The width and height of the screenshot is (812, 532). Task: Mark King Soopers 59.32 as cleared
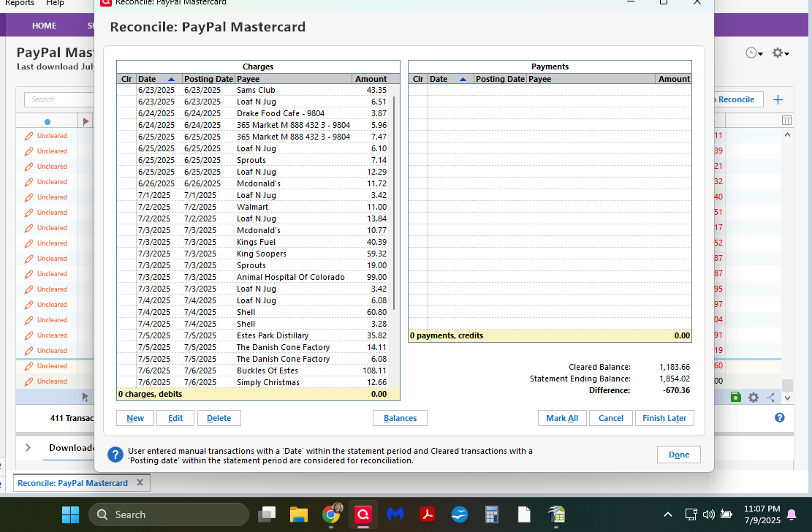pyautogui.click(x=126, y=254)
